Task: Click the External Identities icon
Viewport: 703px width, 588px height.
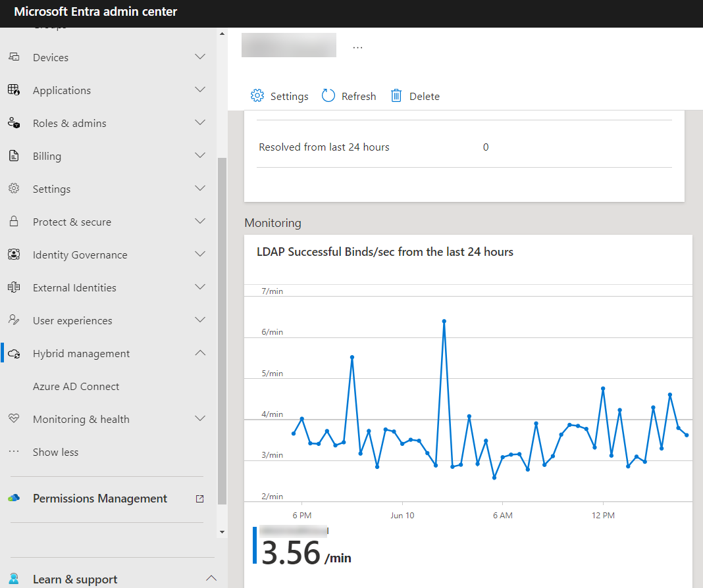Action: (14, 287)
